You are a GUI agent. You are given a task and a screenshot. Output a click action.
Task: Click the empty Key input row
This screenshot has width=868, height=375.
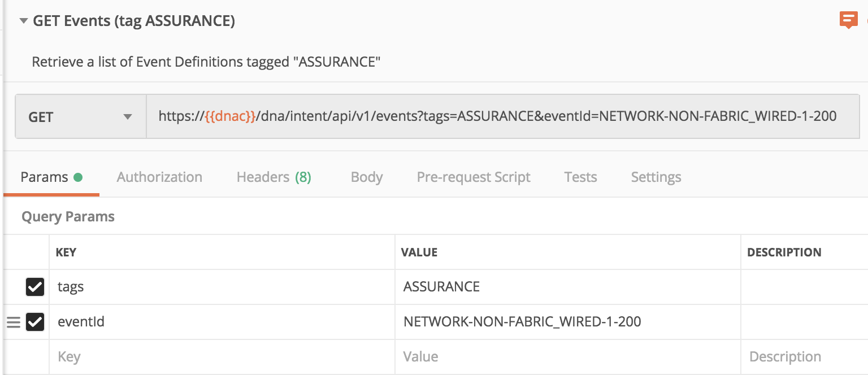(220, 356)
